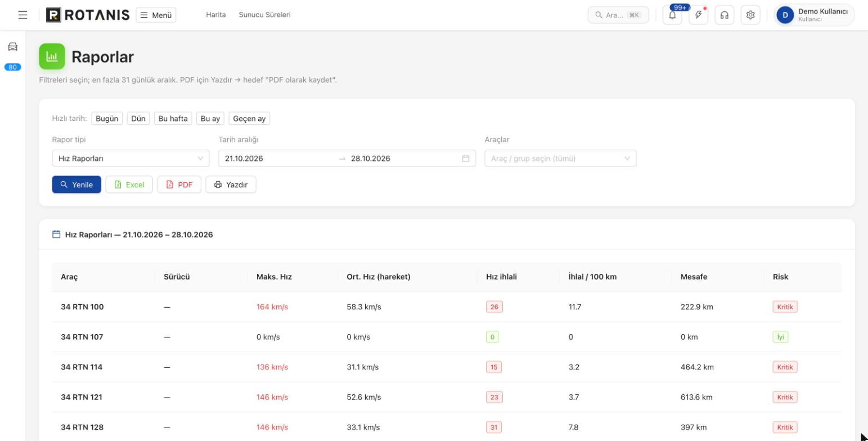Select the Bu hafta quick date

173,119
